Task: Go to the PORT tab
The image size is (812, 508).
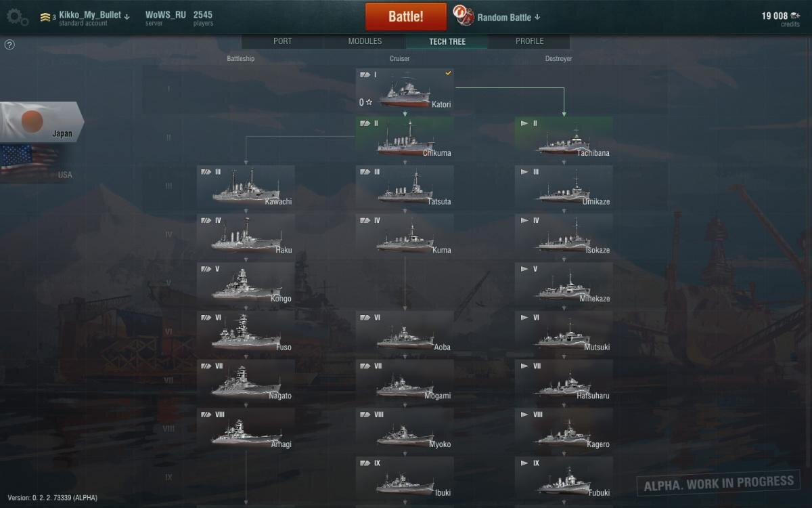Action: pos(283,41)
